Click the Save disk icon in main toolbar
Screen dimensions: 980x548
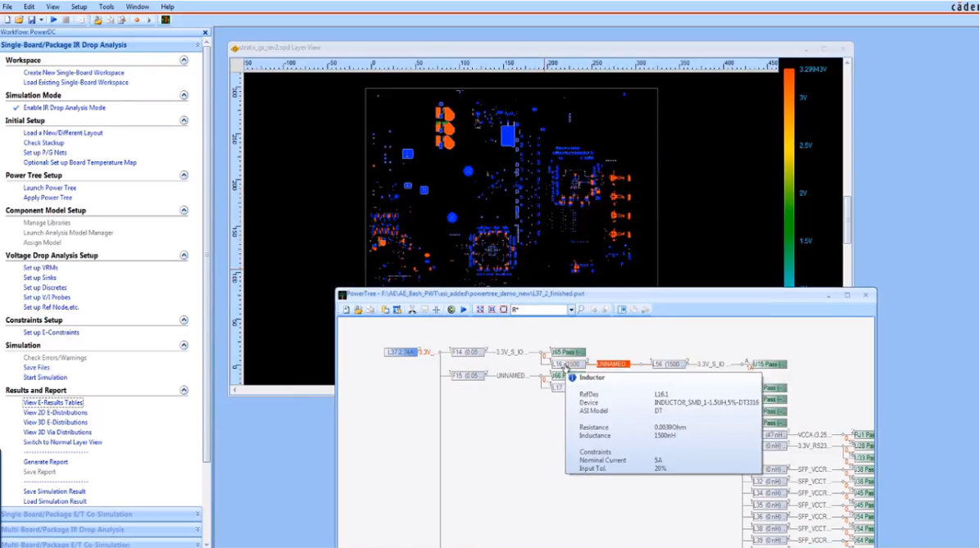point(31,20)
